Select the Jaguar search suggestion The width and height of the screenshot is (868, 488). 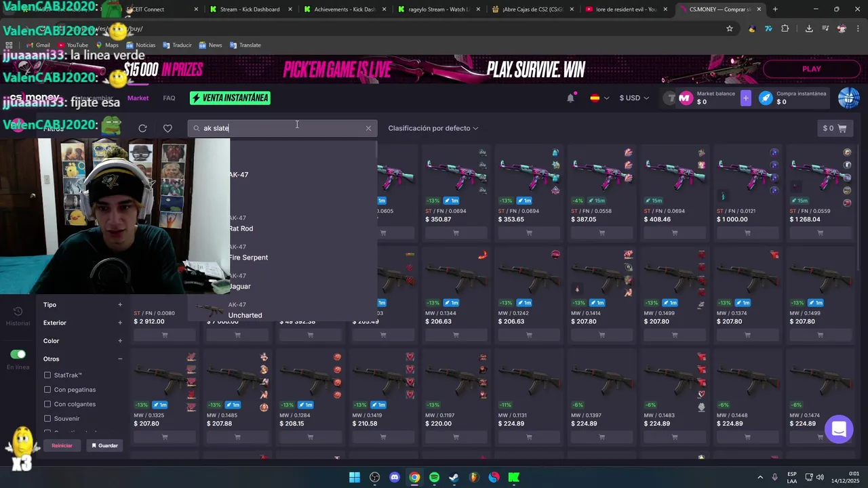pos(302,281)
